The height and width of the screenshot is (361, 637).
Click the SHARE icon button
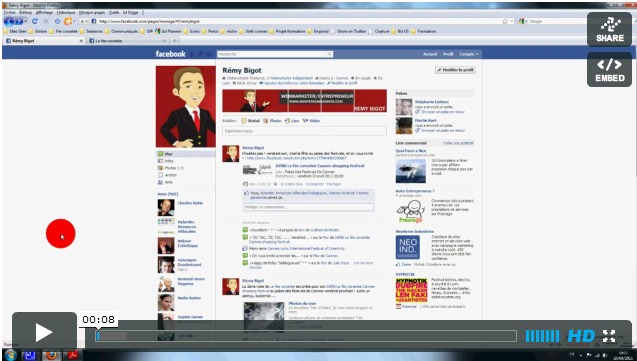coord(609,30)
